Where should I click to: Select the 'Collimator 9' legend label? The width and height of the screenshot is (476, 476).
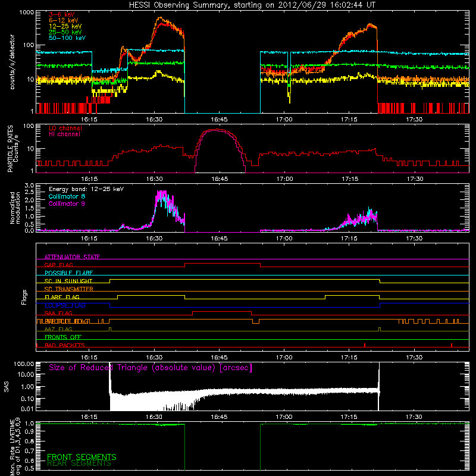[x=67, y=203]
